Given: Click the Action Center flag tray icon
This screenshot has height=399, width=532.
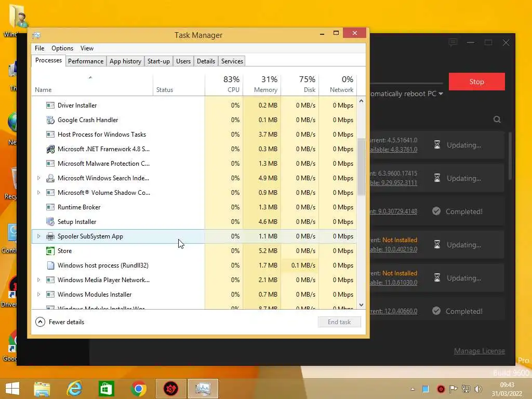Looking at the screenshot, I should pos(453,389).
